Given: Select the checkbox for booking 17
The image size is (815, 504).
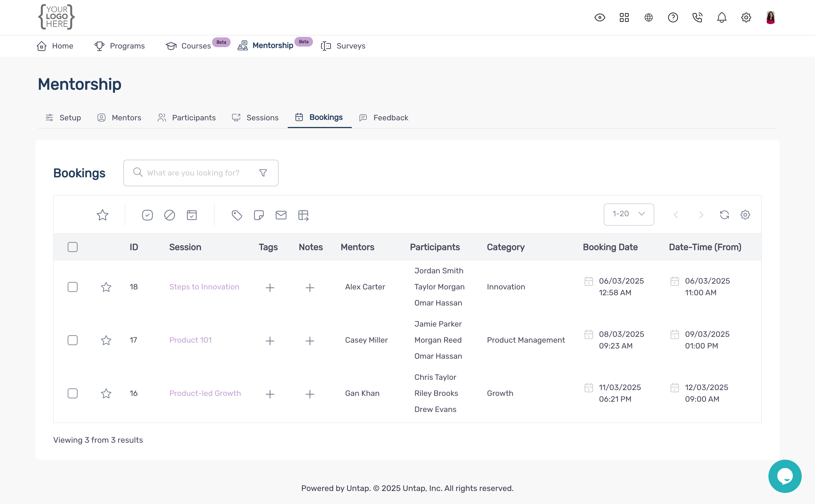Looking at the screenshot, I should (72, 340).
